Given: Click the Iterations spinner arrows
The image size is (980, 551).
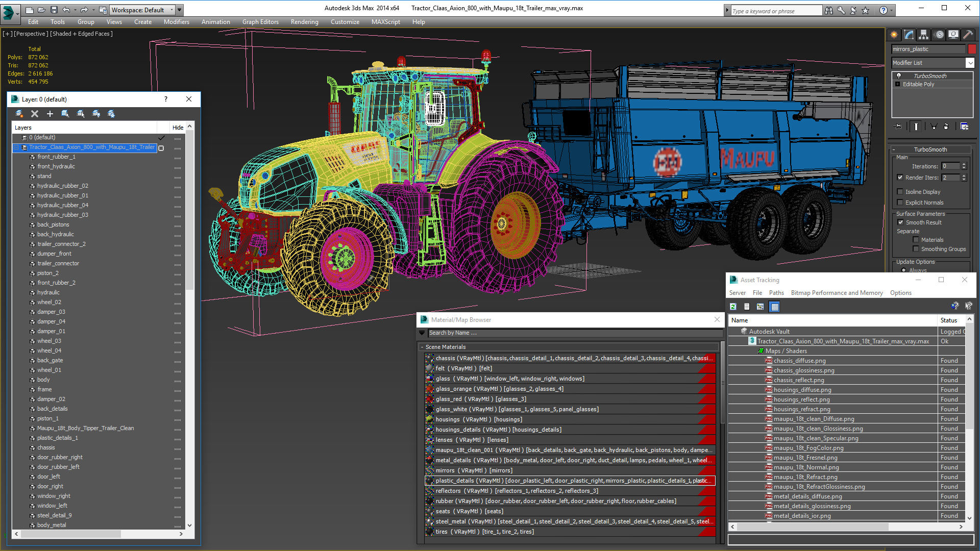Looking at the screenshot, I should point(964,166).
